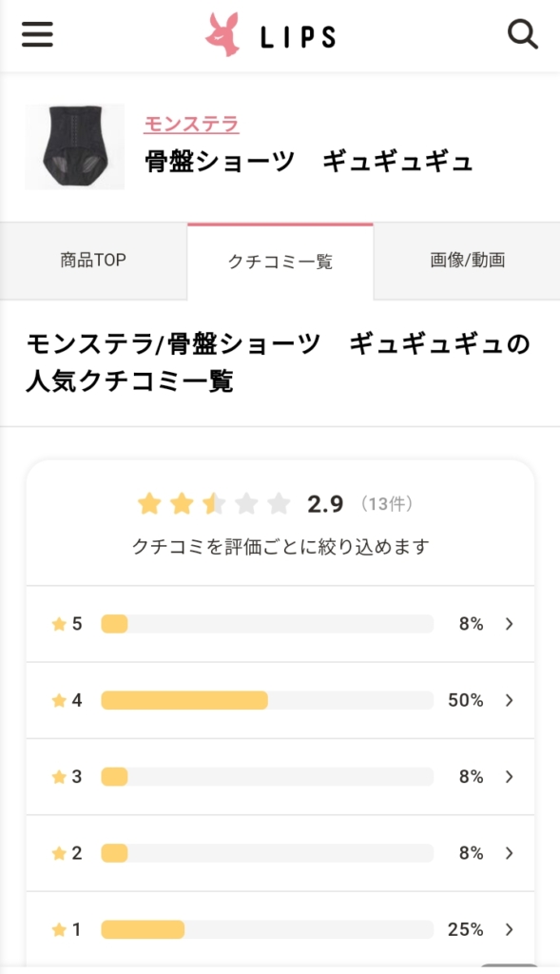Click the star icon beside rating 3
Viewport: 560px width, 974px height.
[x=59, y=777]
